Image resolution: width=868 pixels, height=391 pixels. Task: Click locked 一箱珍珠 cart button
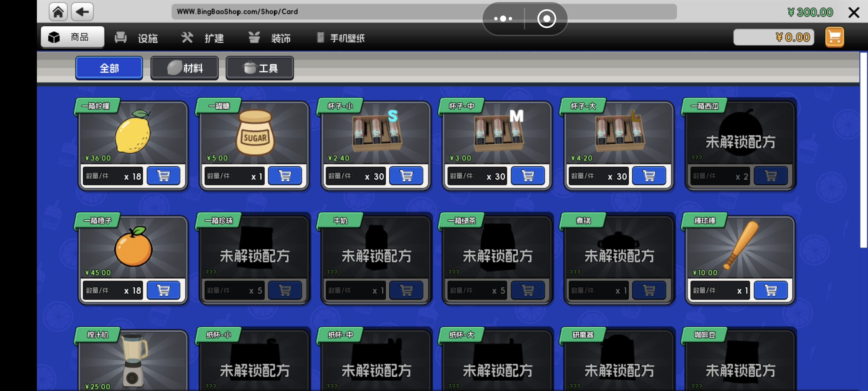[x=285, y=290]
